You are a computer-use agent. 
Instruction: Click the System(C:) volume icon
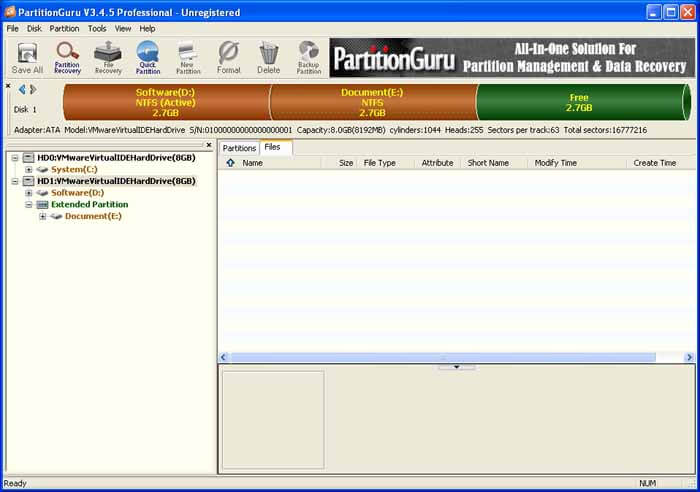42,169
